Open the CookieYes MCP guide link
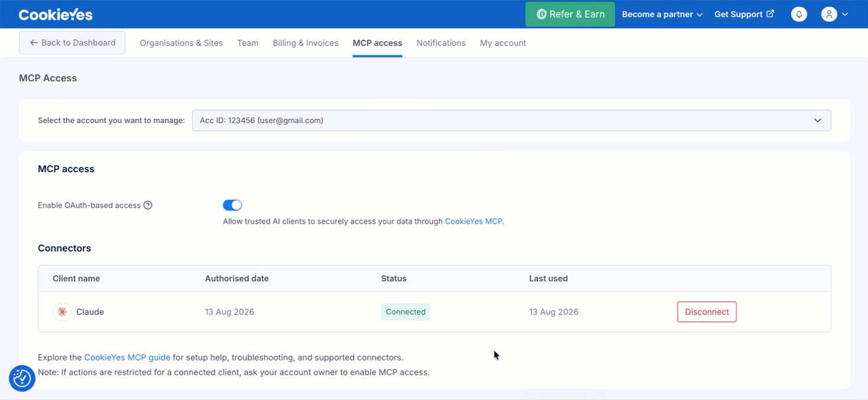Image resolution: width=868 pixels, height=400 pixels. 127,357
